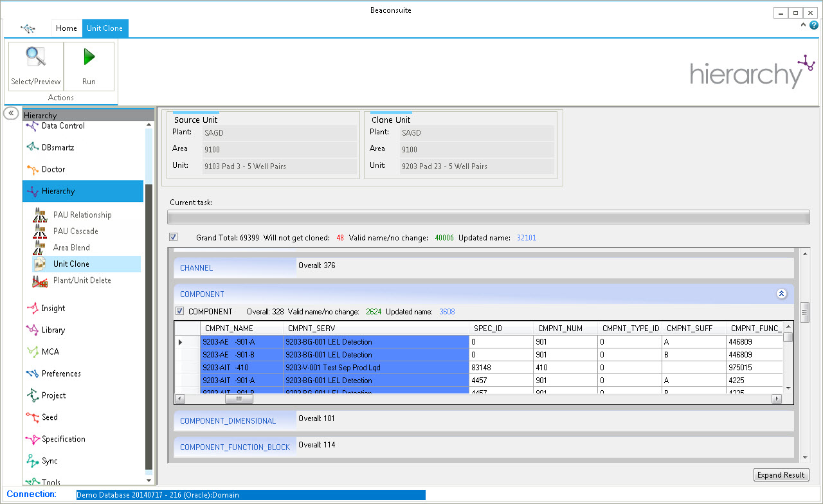
Task: Run the unit clone
Action: coord(89,66)
